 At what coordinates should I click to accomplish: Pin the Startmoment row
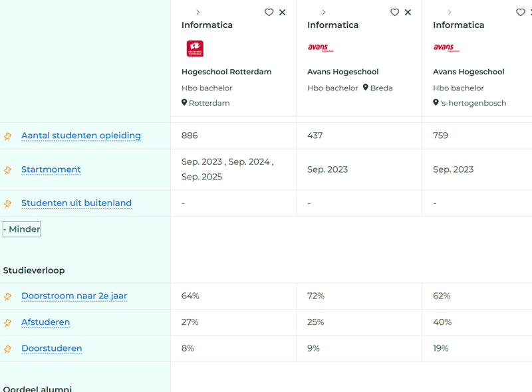[8, 170]
